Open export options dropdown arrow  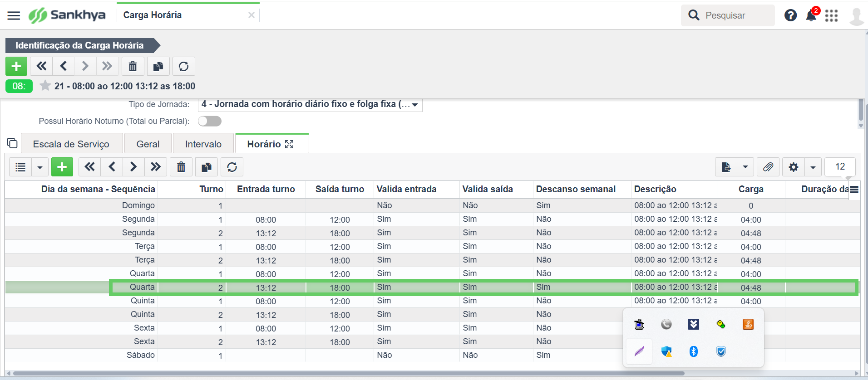point(745,167)
